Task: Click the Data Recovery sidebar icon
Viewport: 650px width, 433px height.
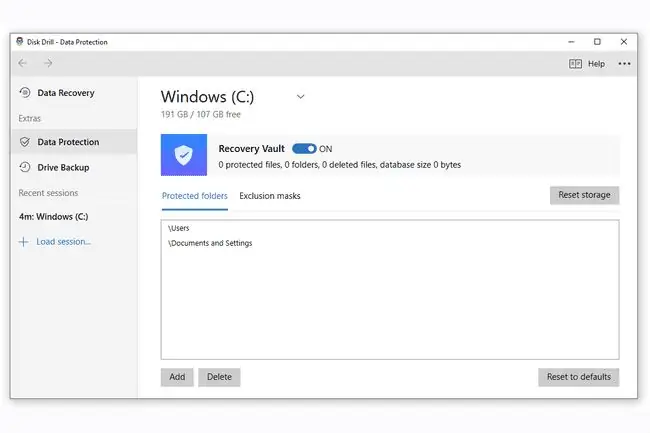Action: [25, 92]
